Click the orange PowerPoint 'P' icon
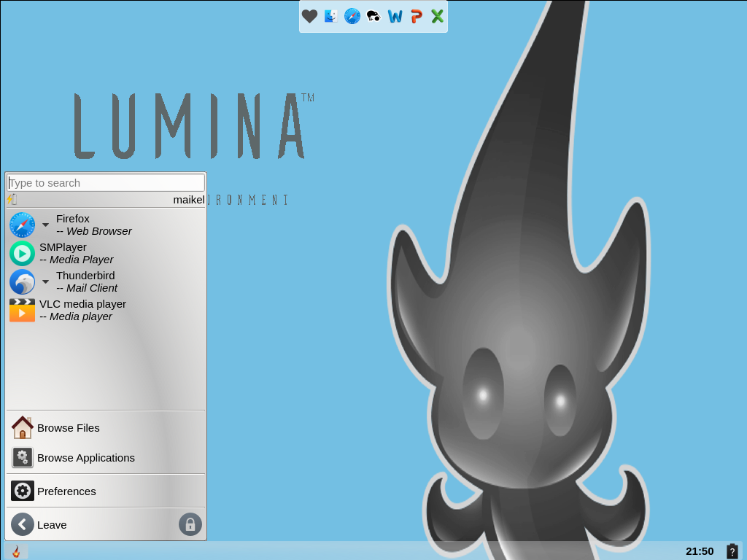Screen dimensions: 747x560 [x=416, y=16]
